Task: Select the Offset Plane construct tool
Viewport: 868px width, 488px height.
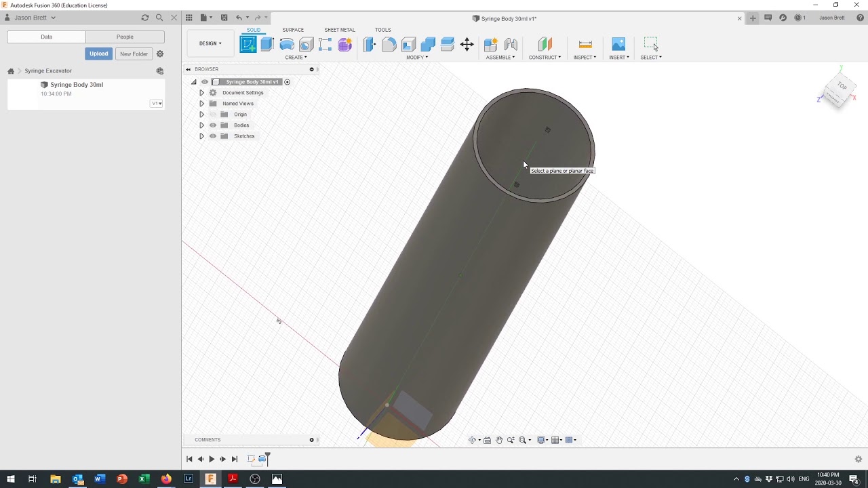Action: tap(545, 45)
